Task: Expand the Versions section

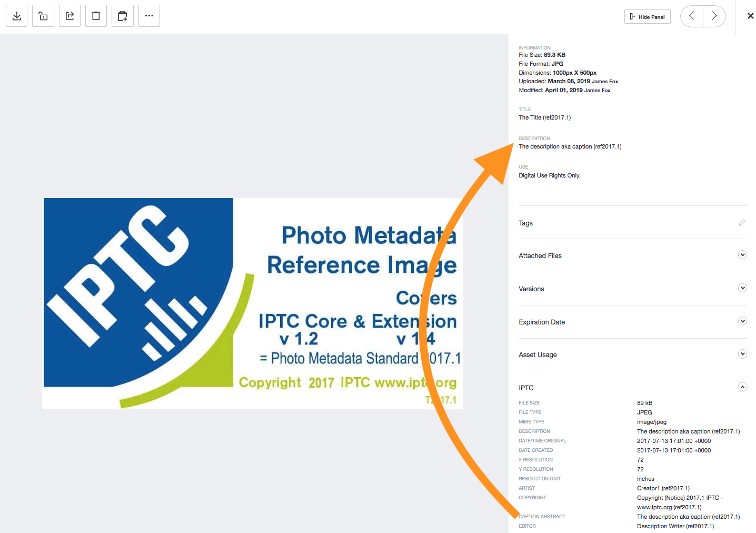Action: pos(742,288)
